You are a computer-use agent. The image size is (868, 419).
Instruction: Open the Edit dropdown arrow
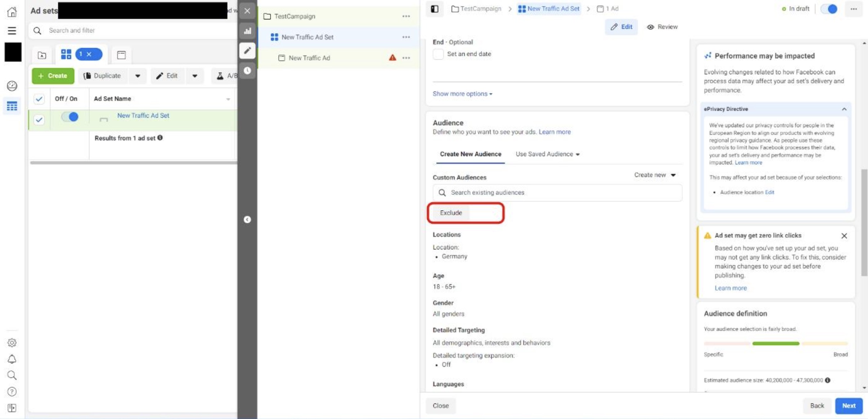[194, 76]
